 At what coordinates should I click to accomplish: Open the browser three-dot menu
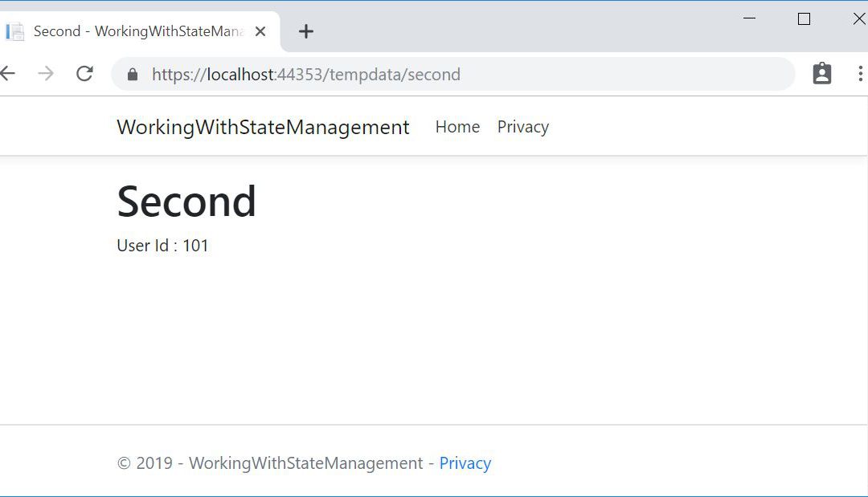coord(860,74)
